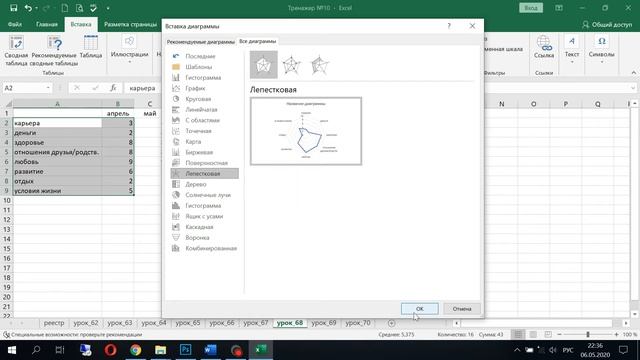Viewport: 640px width, 360px height.
Task: Click the insert function fx icon
Action: [113, 88]
